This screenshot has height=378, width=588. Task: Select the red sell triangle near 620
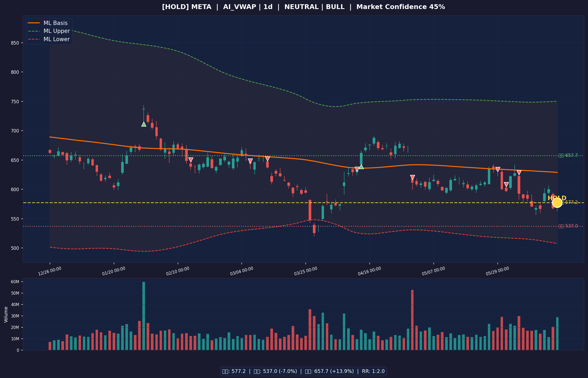pyautogui.click(x=412, y=177)
